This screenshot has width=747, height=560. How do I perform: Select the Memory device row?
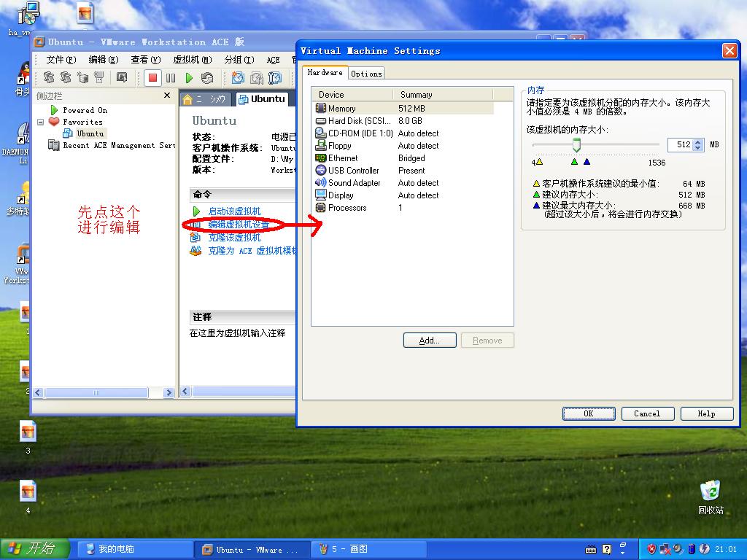(403, 109)
